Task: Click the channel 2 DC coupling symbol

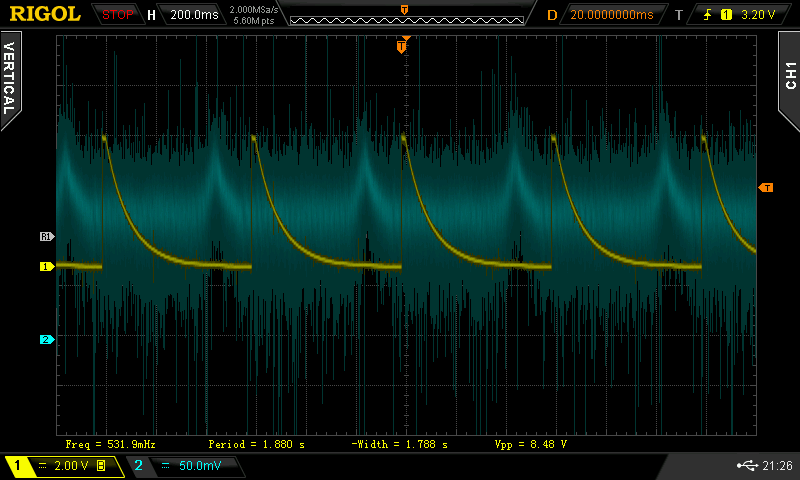Action: (x=165, y=466)
